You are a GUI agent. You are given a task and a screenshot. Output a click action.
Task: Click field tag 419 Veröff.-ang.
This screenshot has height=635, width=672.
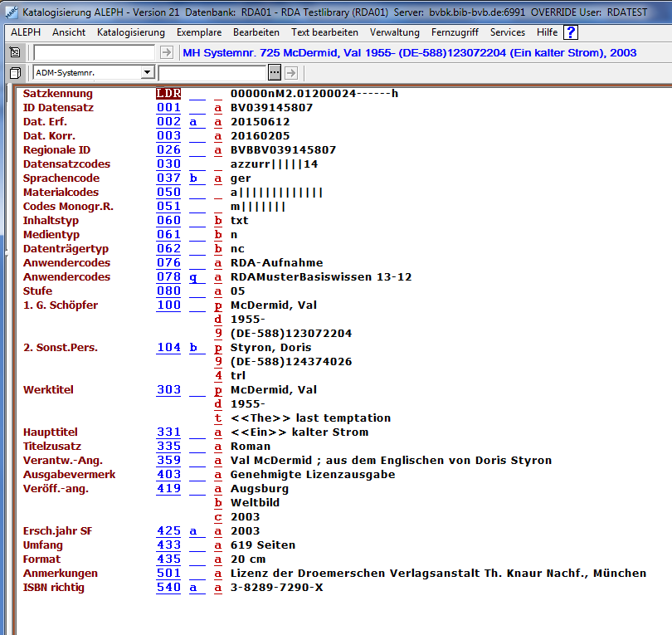168,489
